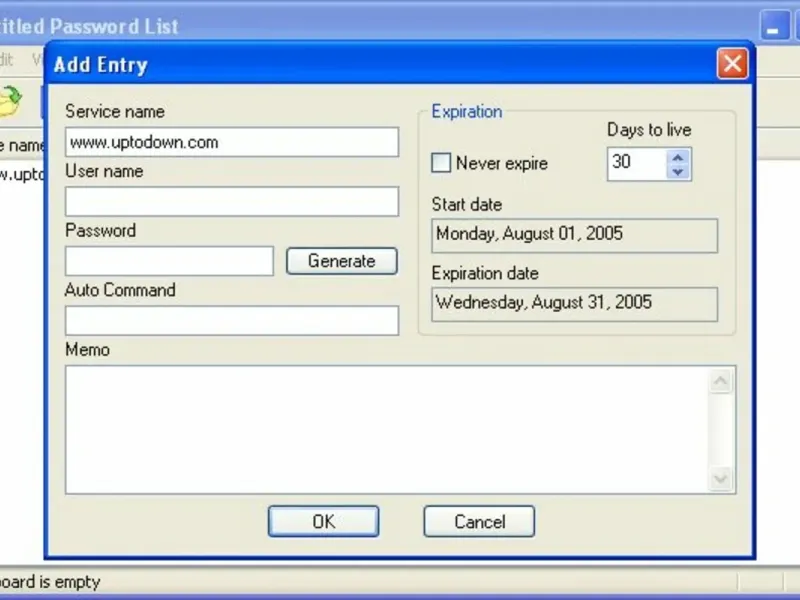The image size is (800, 600).
Task: Click the Start date field
Action: click(x=574, y=235)
